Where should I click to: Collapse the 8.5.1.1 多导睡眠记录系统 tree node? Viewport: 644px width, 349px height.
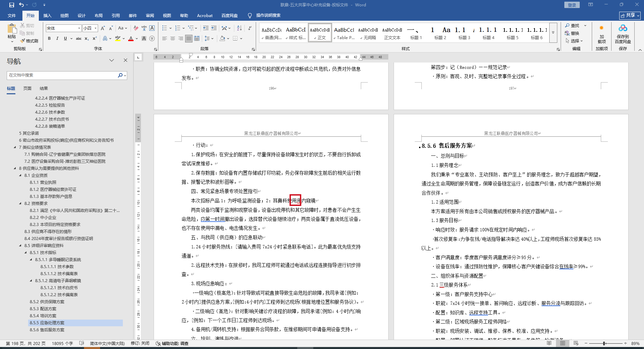(31, 260)
